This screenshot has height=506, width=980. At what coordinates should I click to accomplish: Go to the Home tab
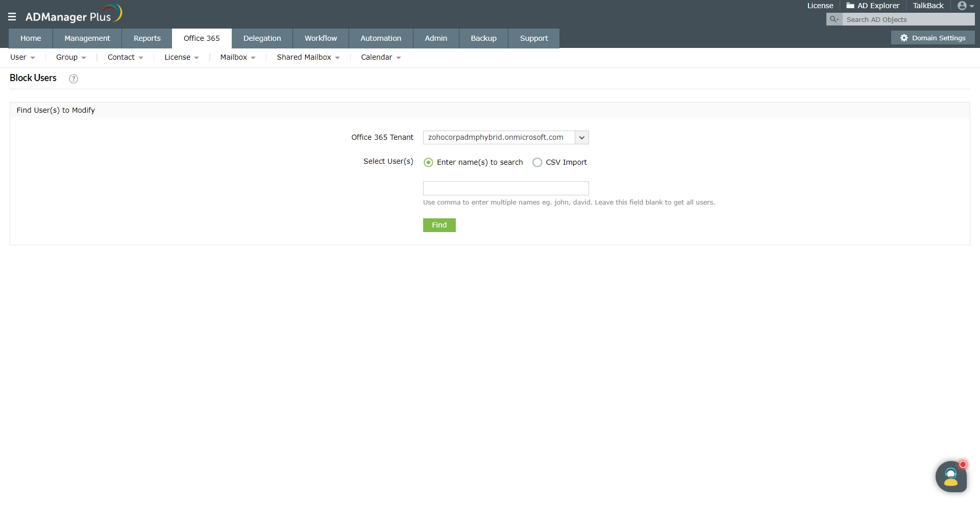pos(31,38)
